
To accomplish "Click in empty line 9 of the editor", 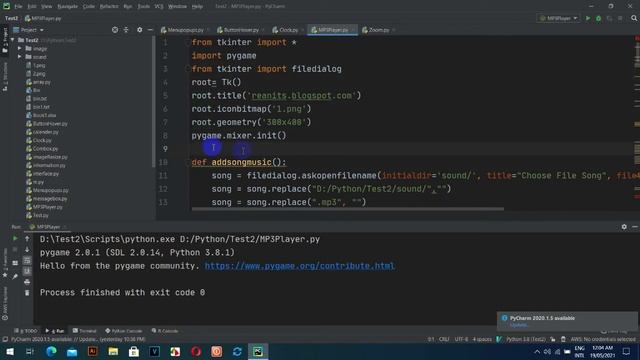I will pyautogui.click(x=412, y=149).
